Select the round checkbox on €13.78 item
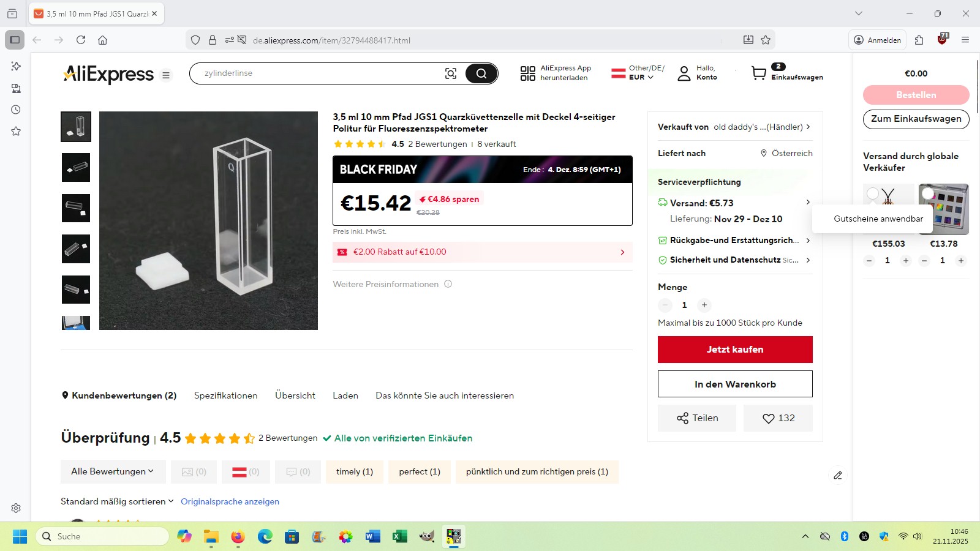The image size is (980, 551). [928, 193]
